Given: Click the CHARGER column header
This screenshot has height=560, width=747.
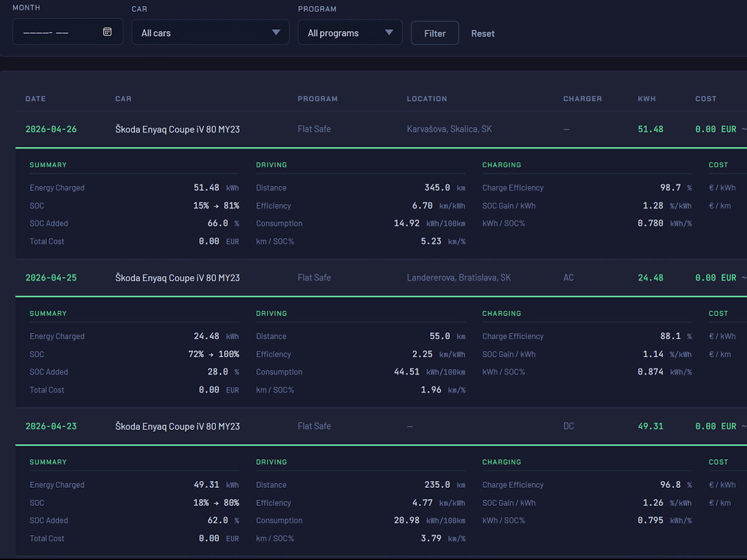Looking at the screenshot, I should click(x=582, y=99).
